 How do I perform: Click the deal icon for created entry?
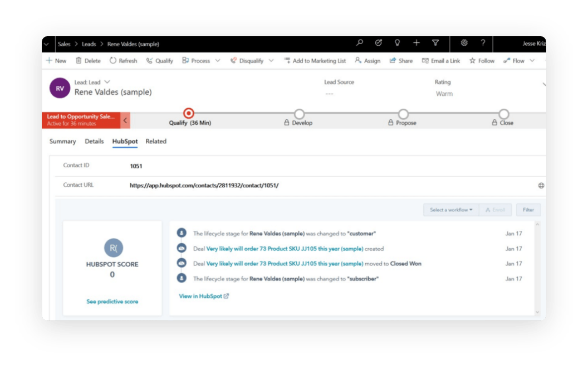pyautogui.click(x=182, y=248)
